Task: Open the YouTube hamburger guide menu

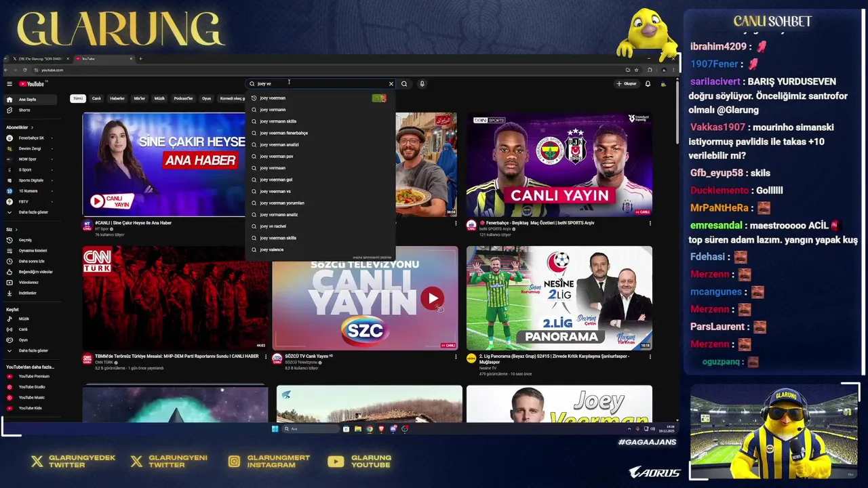Action: tap(9, 84)
